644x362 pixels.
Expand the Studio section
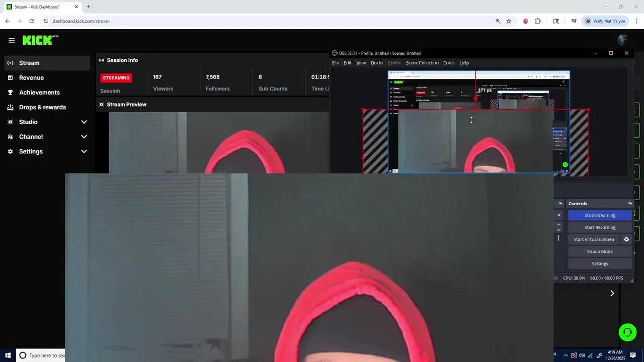(84, 122)
